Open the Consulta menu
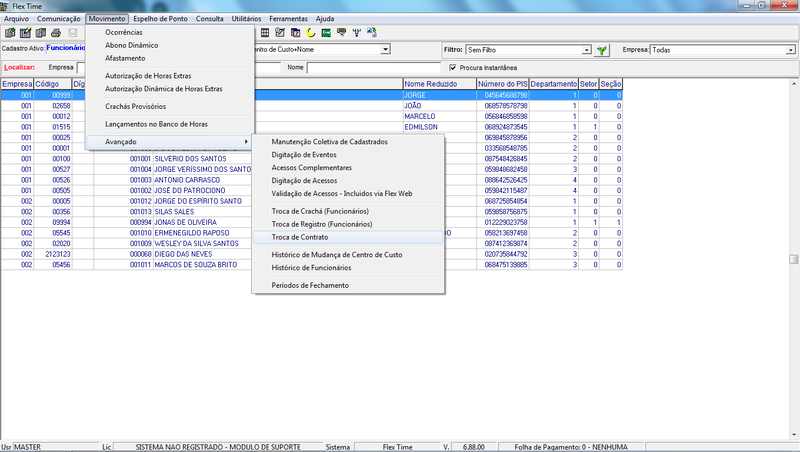The height and width of the screenshot is (452, 800). tap(210, 19)
